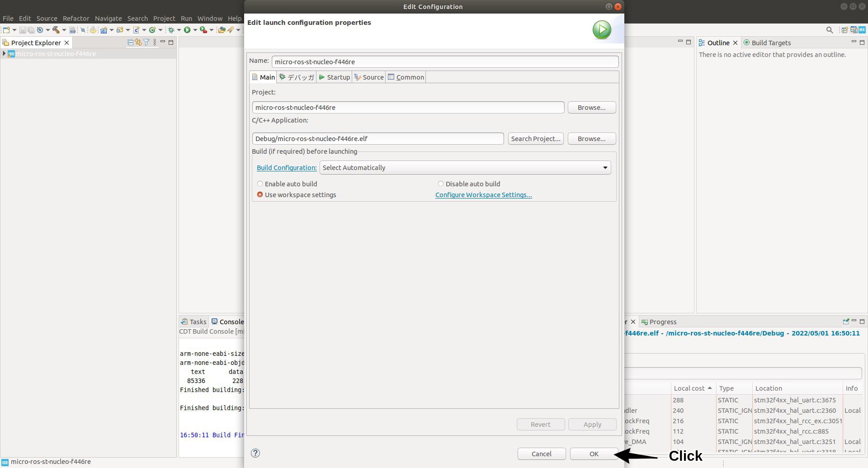Open the Build Configuration link

point(287,168)
